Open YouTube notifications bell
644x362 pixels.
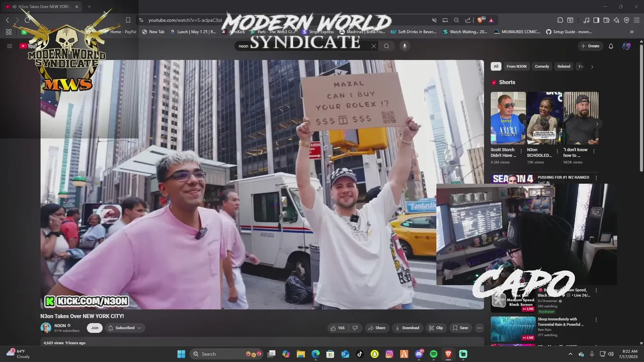tap(611, 46)
